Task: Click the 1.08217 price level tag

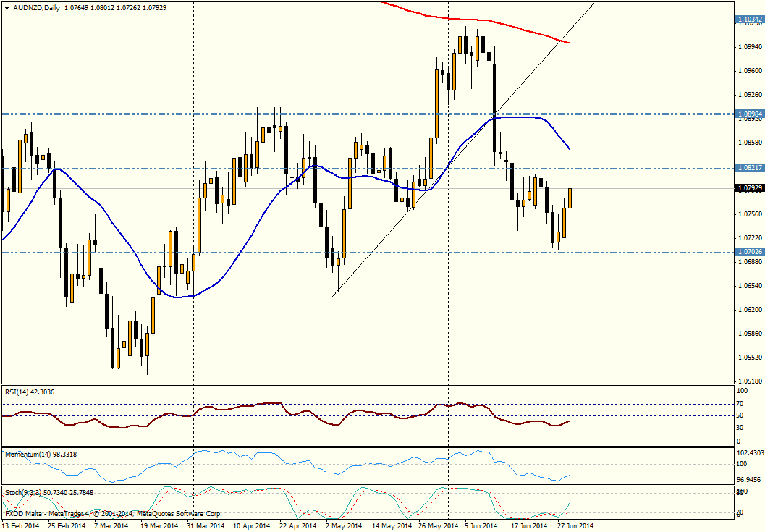Action: 749,168
